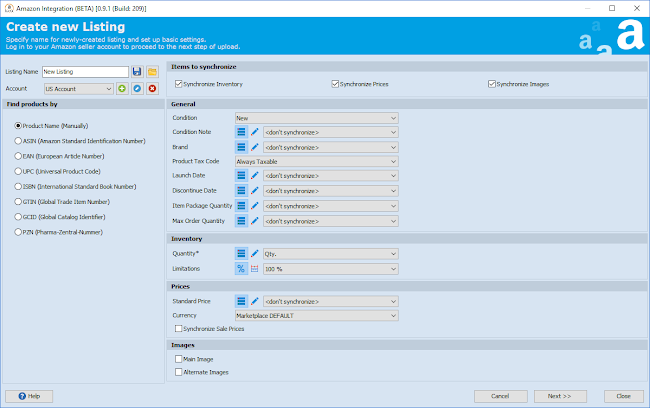Click into the Listing Name field
This screenshot has height=408, width=650.
(x=85, y=72)
